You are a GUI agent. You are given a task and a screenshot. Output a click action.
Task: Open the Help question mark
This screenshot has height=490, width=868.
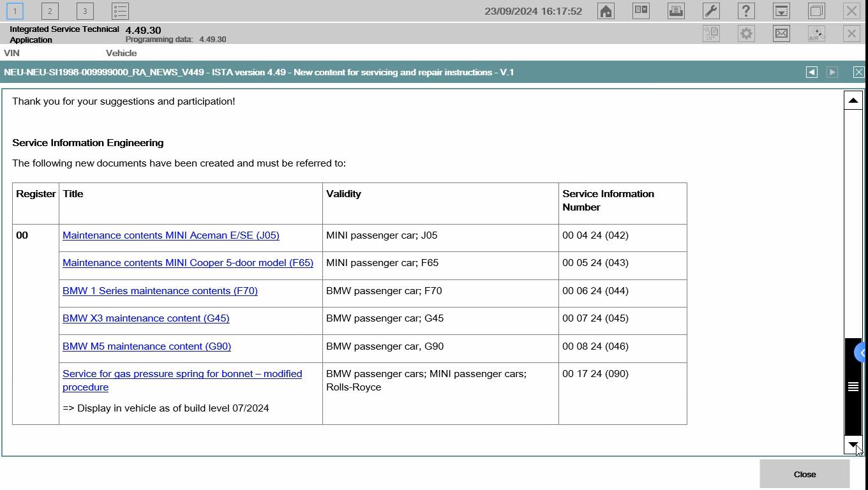click(x=746, y=11)
